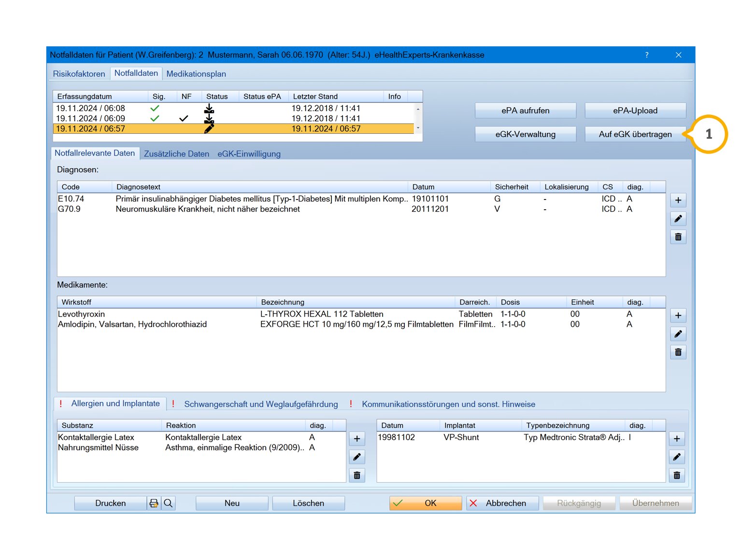Sort records by Erfassungdatum column header

click(x=100, y=97)
